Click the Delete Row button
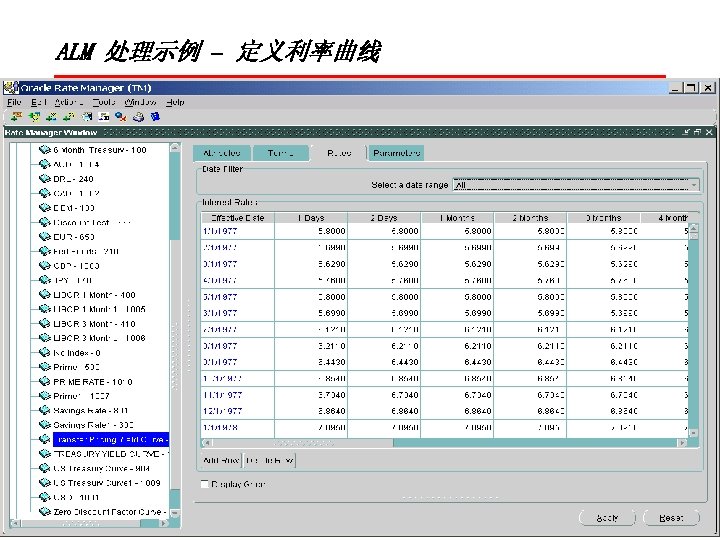 (x=269, y=460)
